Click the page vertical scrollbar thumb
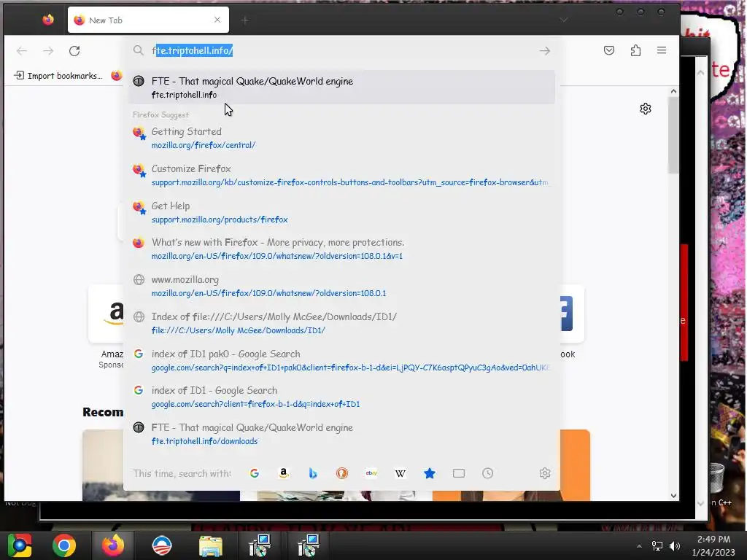This screenshot has width=747, height=560. point(673,136)
